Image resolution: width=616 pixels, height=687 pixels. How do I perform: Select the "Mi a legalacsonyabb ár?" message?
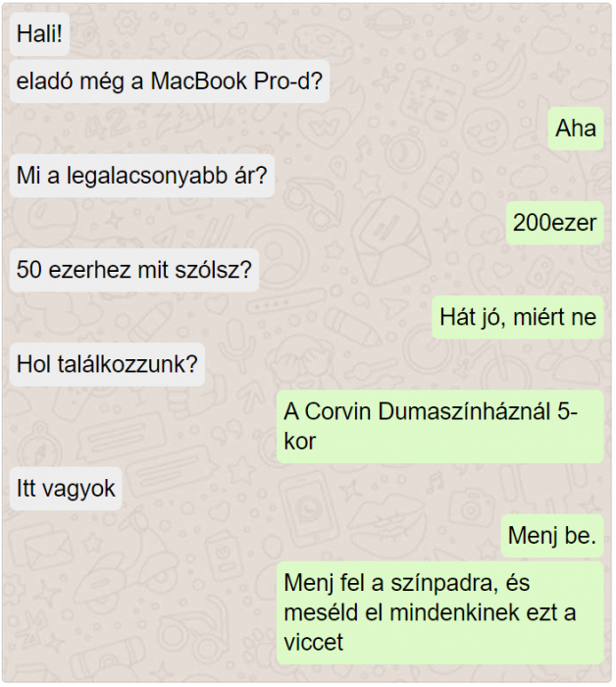pos(142,176)
